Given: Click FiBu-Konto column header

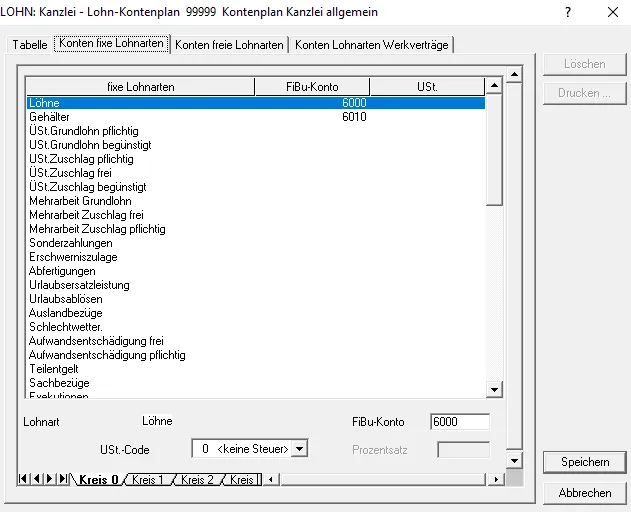Looking at the screenshot, I should point(312,87).
